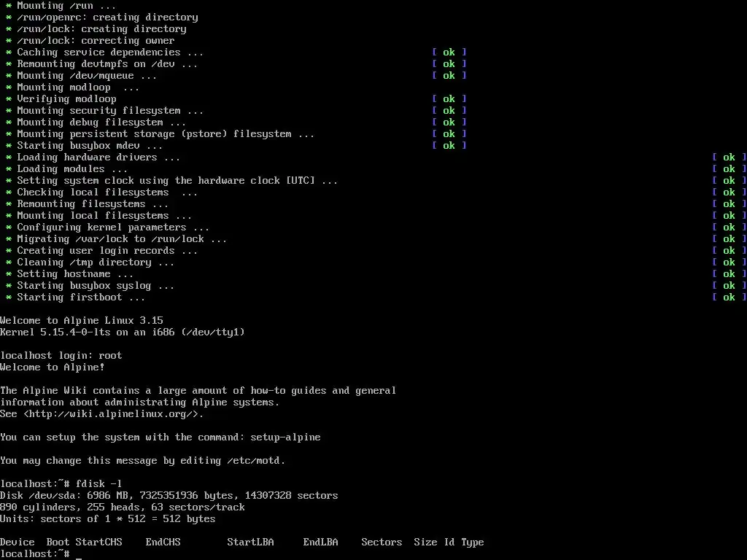Click the 'EndLBA' column header
Viewport: 747px width, 560px height.
coord(321,542)
